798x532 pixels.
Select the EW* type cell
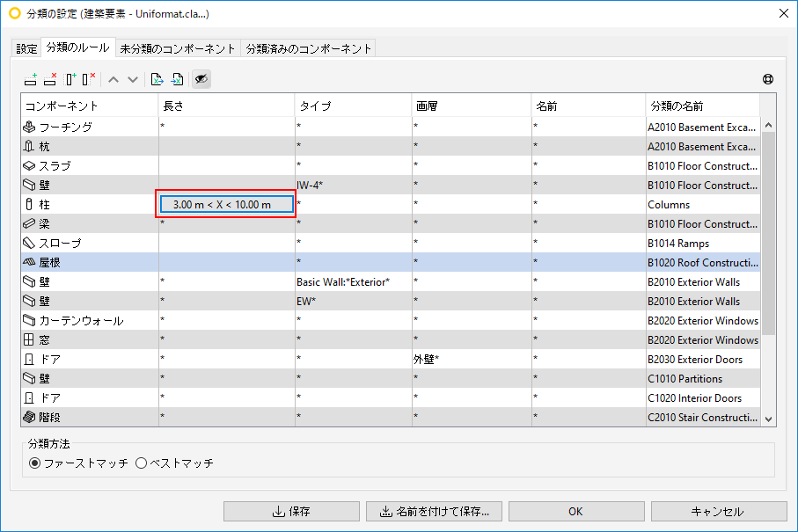[354, 301]
